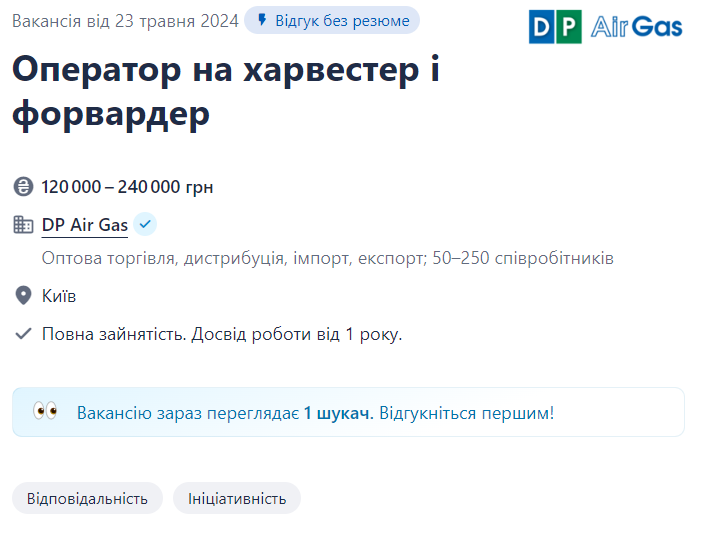Click the job title heading
Viewport: 705px width, 534px height.
tap(226, 92)
